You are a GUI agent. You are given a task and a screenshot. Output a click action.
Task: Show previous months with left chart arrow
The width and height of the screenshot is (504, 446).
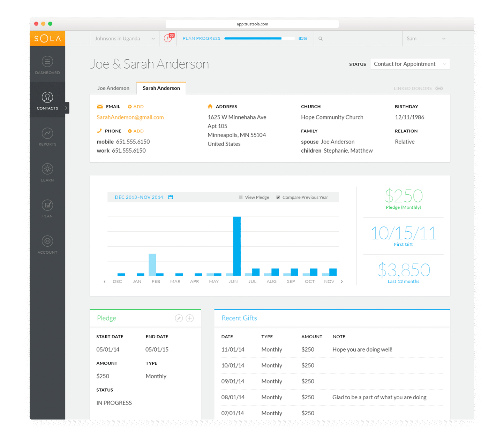pyautogui.click(x=105, y=282)
